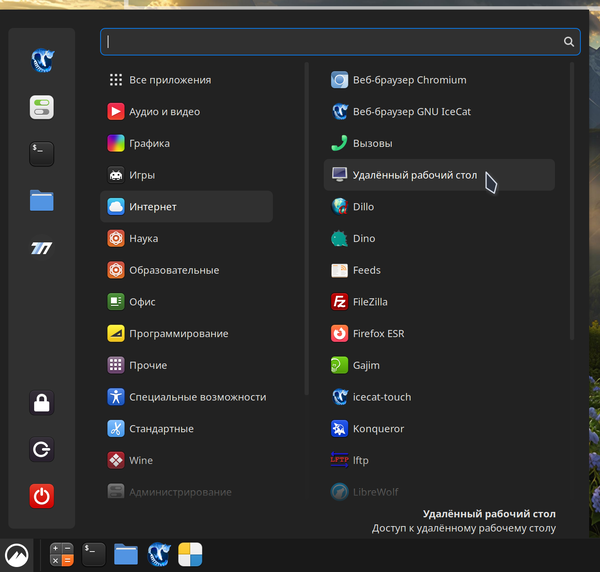Click the log out icon in sidebar
Viewport: 600px width, 572px height.
(42, 449)
